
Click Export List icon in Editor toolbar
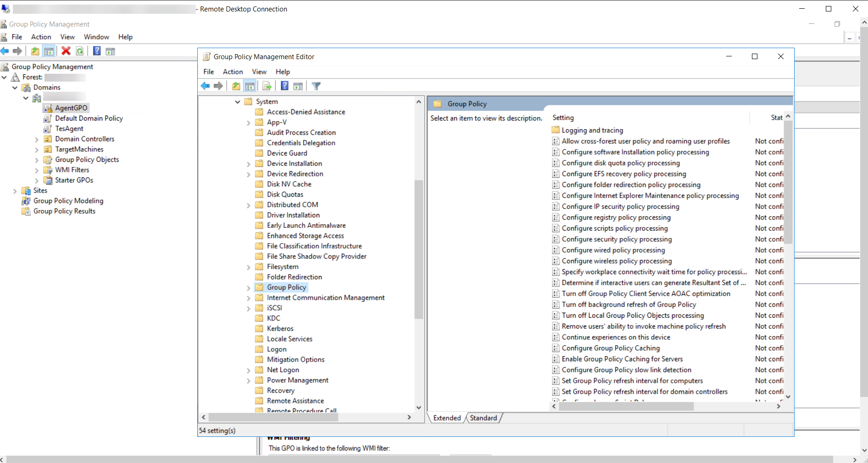click(267, 86)
